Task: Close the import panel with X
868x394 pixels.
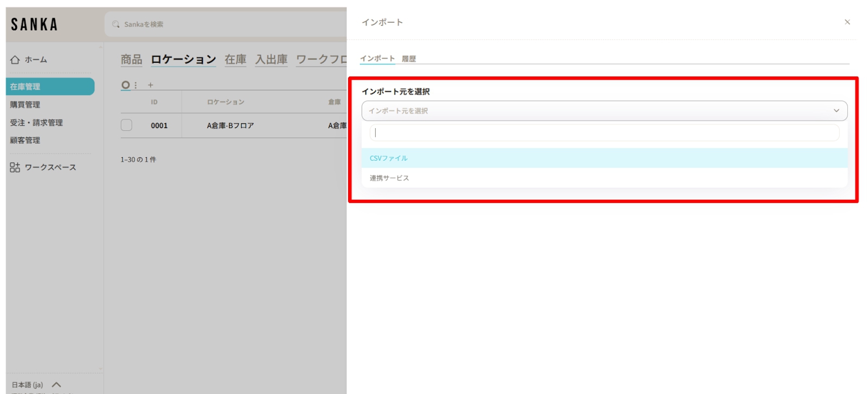Action: (x=847, y=22)
